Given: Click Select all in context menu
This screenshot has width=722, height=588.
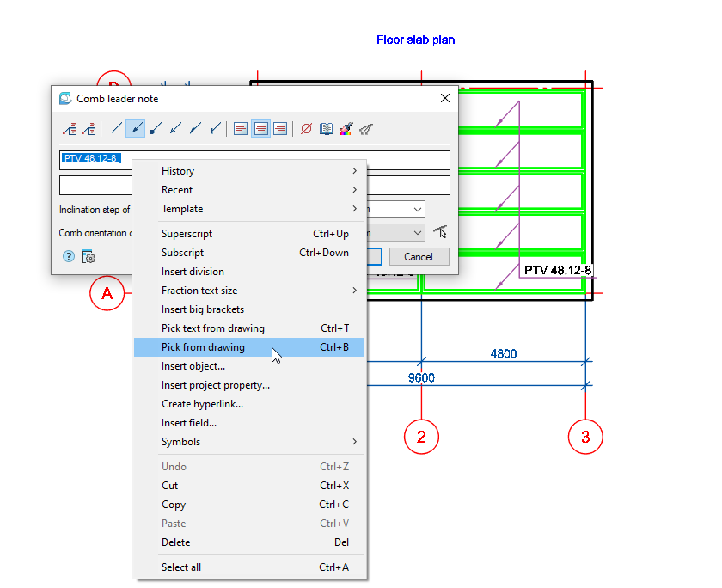Looking at the screenshot, I should [183, 567].
